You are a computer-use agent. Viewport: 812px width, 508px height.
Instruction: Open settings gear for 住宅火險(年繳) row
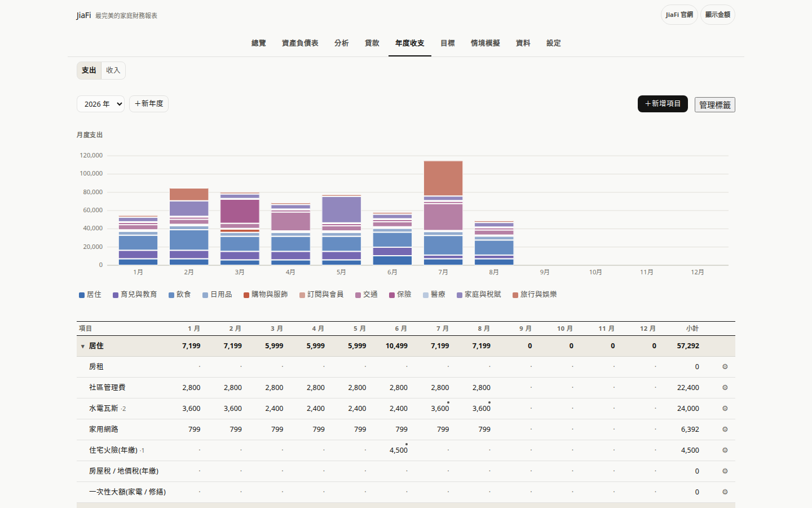(725, 450)
